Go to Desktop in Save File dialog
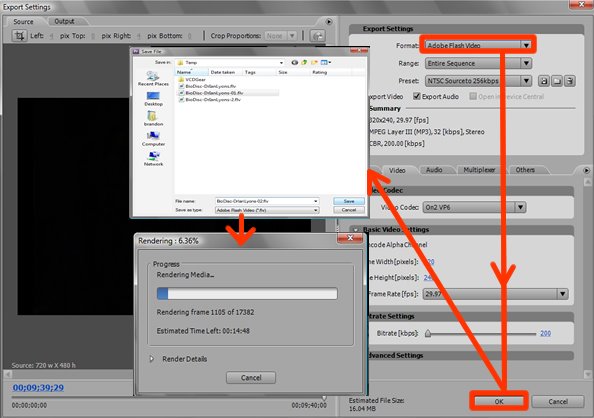 tap(153, 99)
